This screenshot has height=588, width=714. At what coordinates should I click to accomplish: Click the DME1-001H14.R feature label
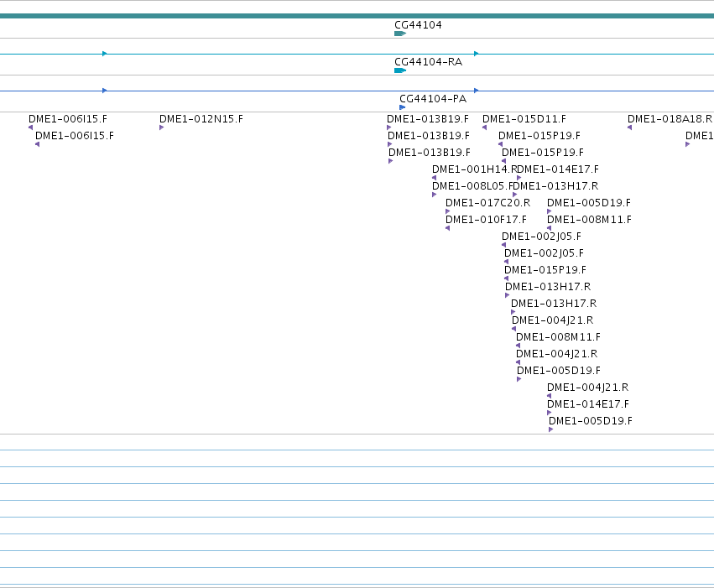tap(475, 169)
